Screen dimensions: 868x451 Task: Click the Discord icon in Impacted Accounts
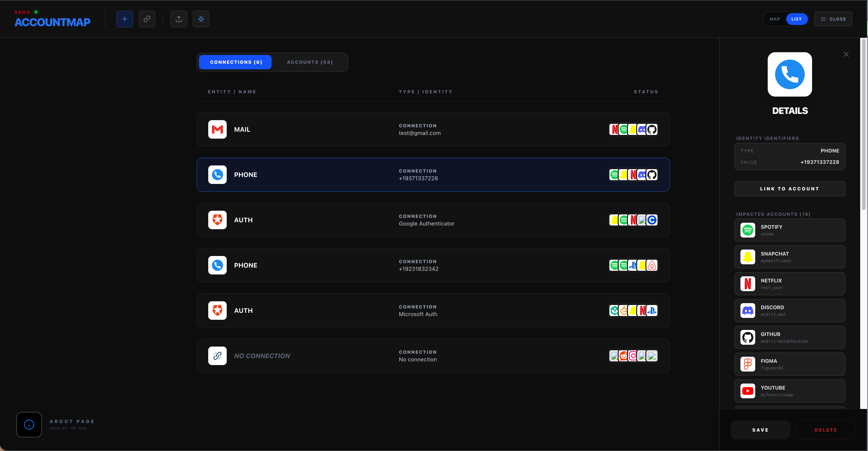pyautogui.click(x=748, y=310)
